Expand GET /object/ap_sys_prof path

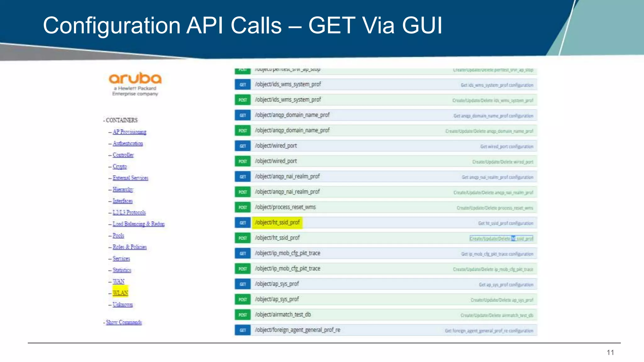[x=277, y=284]
